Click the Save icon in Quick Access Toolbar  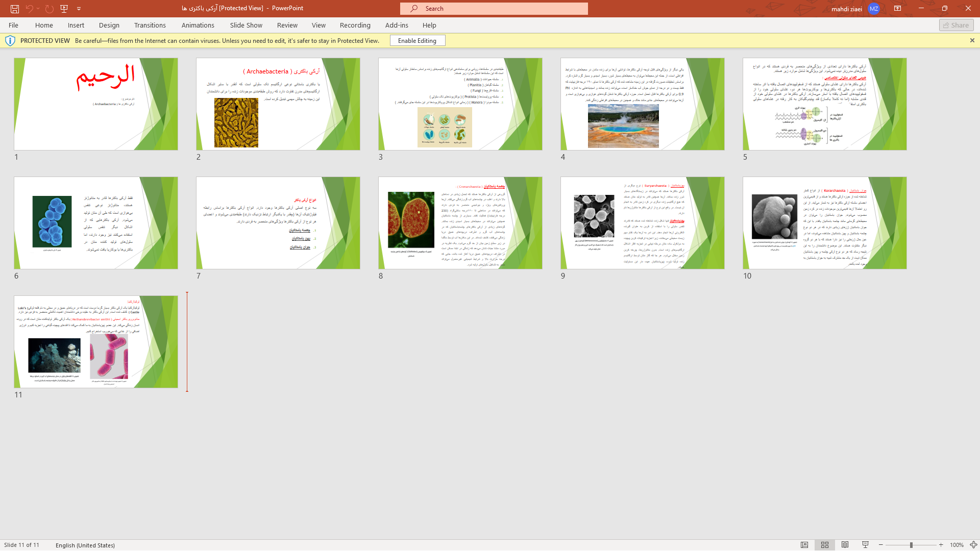(15, 8)
